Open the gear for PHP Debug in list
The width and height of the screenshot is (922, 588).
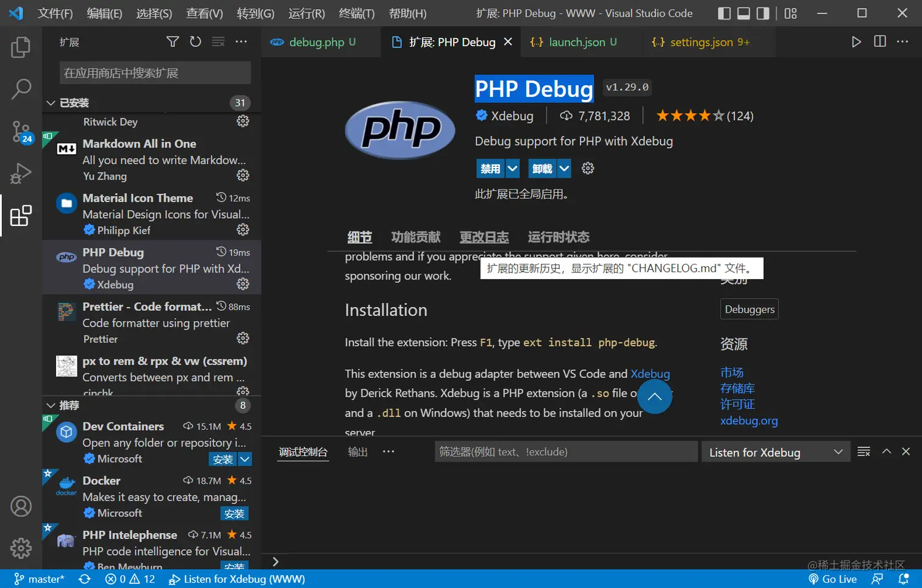click(243, 284)
